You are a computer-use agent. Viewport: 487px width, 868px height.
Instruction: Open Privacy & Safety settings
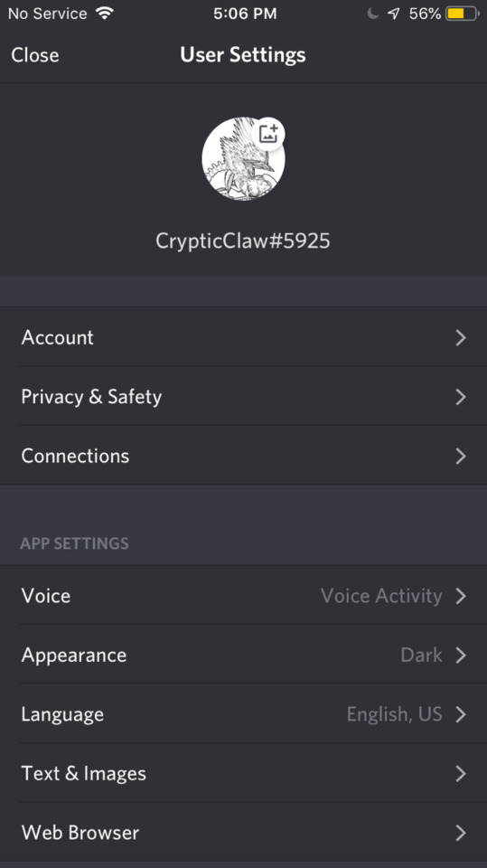[x=244, y=396]
